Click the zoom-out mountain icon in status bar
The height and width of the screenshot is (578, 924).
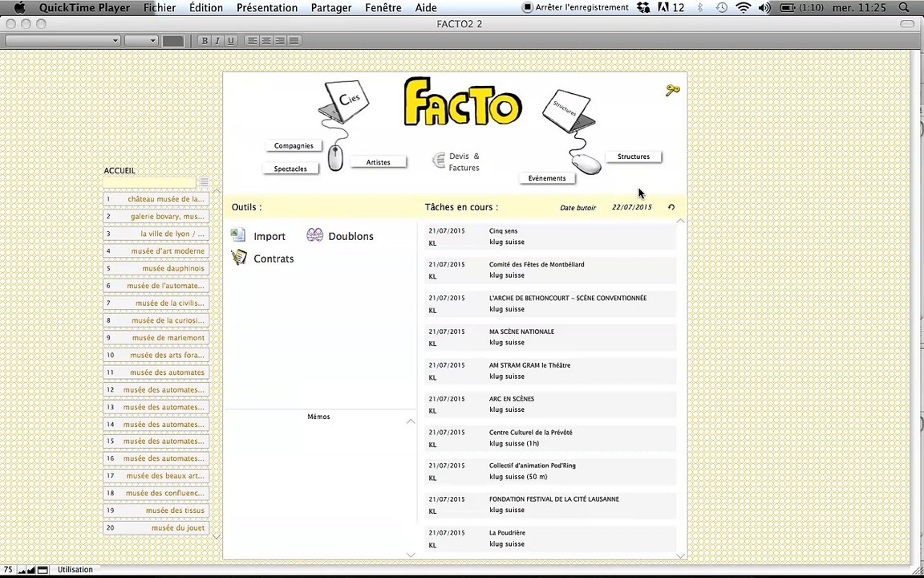[x=22, y=570]
